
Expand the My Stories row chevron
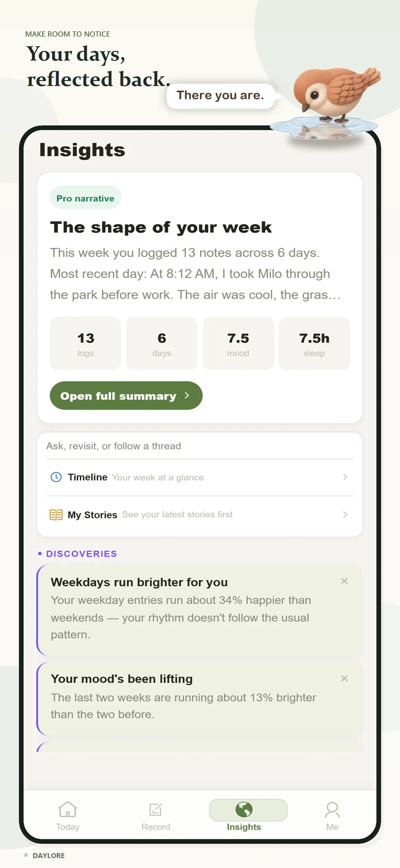click(x=345, y=514)
